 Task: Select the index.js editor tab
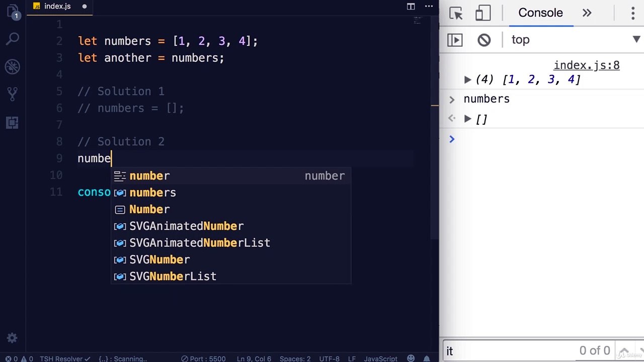pos(57,7)
